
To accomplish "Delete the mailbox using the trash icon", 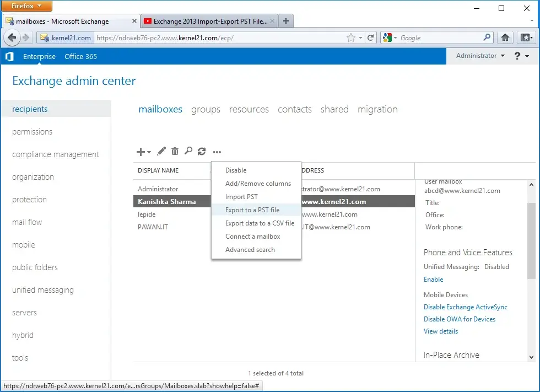I will coord(175,151).
